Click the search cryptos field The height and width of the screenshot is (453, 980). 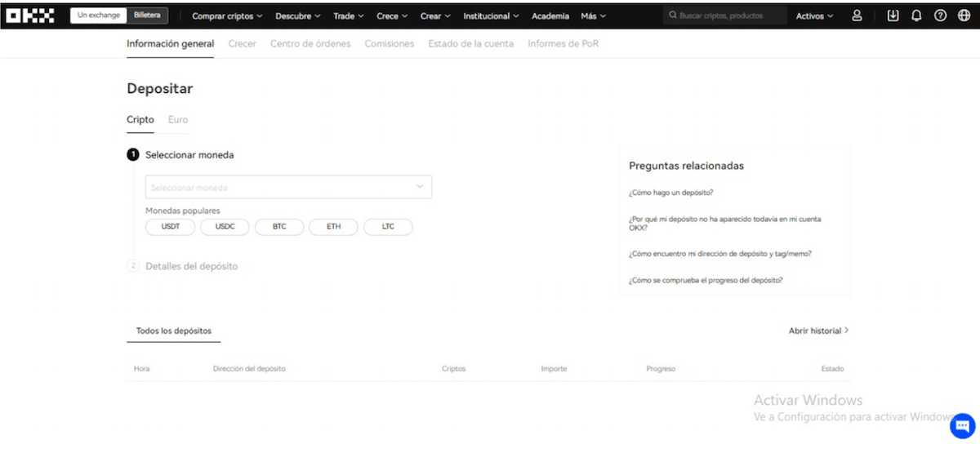(725, 16)
